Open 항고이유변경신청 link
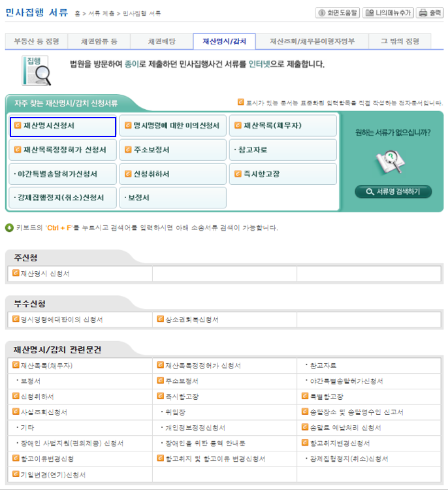448x490 pixels. pyautogui.click(x=47, y=459)
